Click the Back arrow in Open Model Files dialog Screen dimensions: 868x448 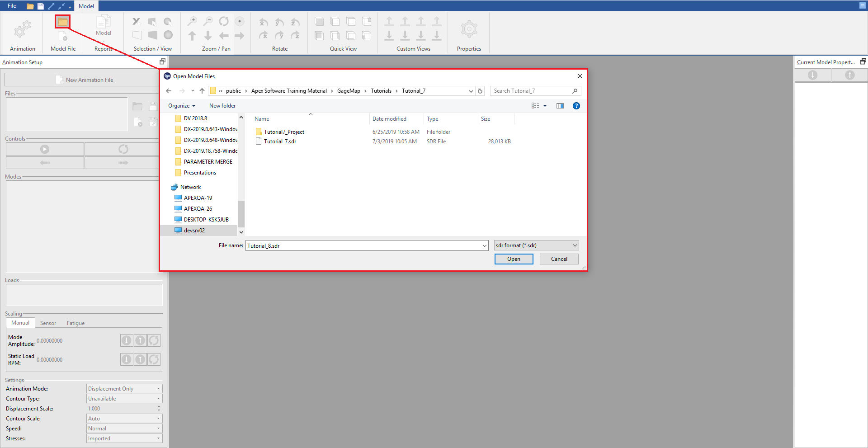(169, 91)
